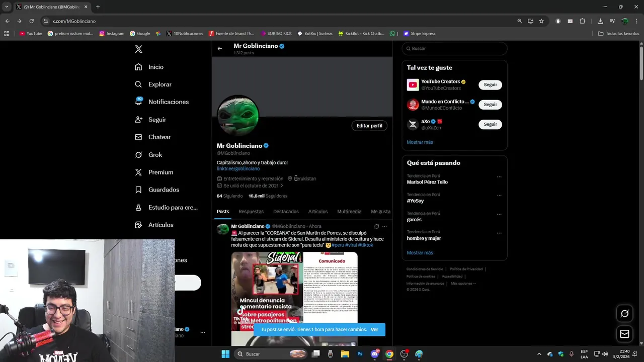
Task: Switch to the Artículos profile tab
Action: tap(318, 212)
